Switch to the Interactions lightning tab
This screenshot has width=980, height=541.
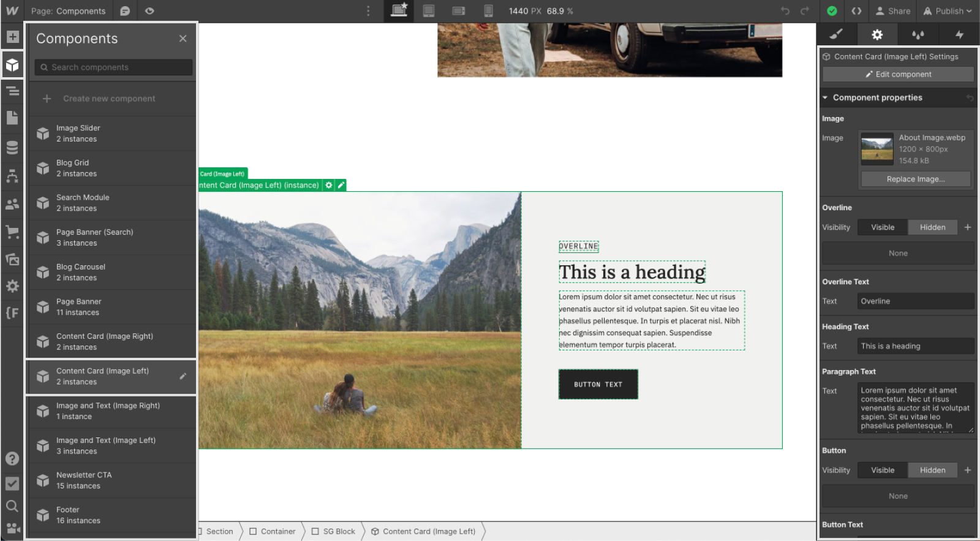point(959,34)
